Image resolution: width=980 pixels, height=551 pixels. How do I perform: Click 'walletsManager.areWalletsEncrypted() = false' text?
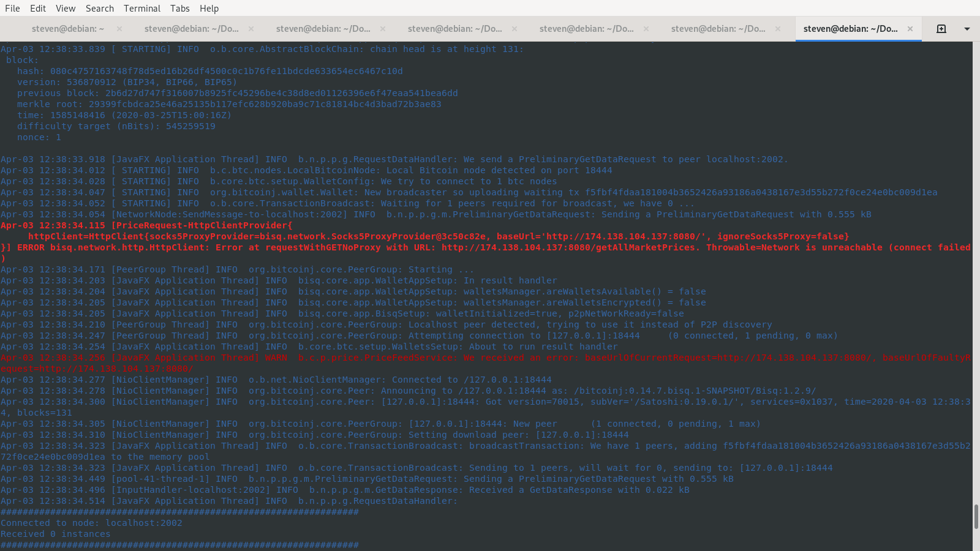click(x=584, y=302)
